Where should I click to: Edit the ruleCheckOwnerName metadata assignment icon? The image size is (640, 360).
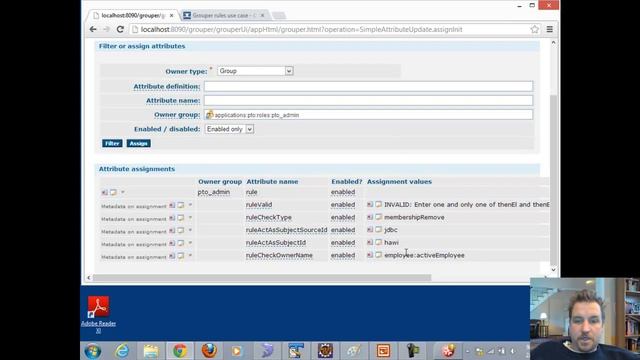click(x=180, y=256)
